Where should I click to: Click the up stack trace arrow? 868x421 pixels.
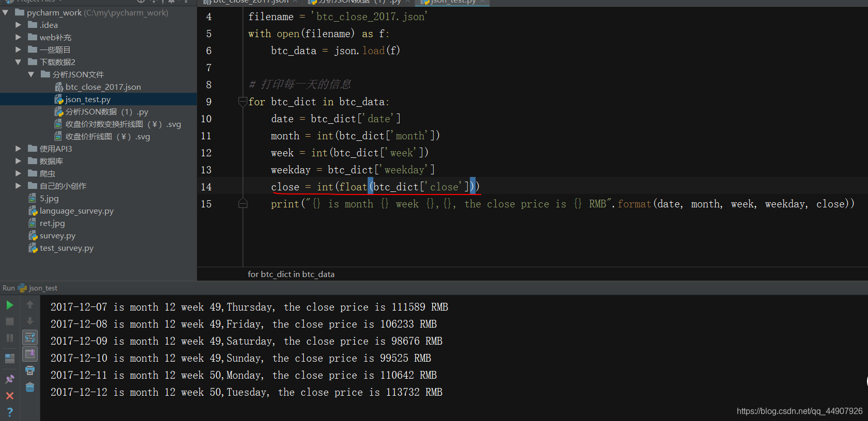(30, 304)
